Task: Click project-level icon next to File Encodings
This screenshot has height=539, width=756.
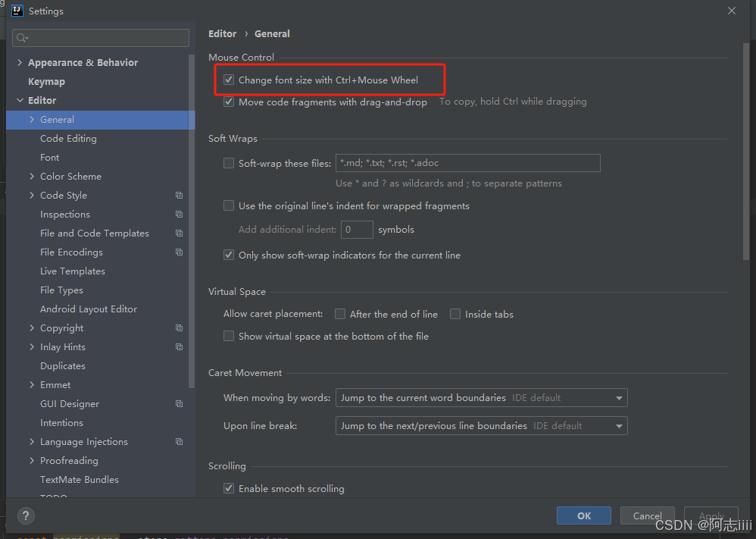Action: pyautogui.click(x=179, y=252)
